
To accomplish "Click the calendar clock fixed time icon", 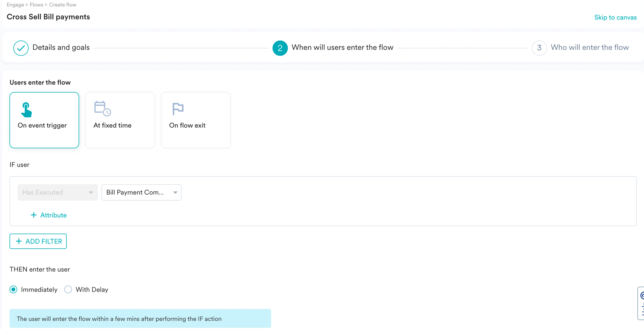I will point(102,109).
